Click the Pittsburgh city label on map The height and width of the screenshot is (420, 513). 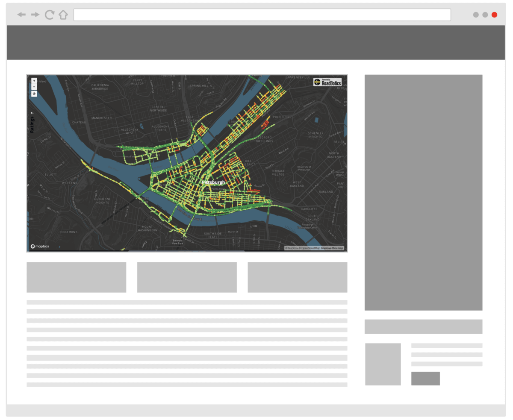213,182
